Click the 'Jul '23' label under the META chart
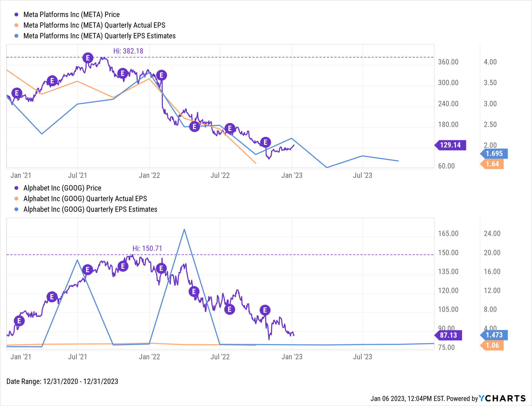This screenshot has width=532, height=406. pyautogui.click(x=362, y=175)
